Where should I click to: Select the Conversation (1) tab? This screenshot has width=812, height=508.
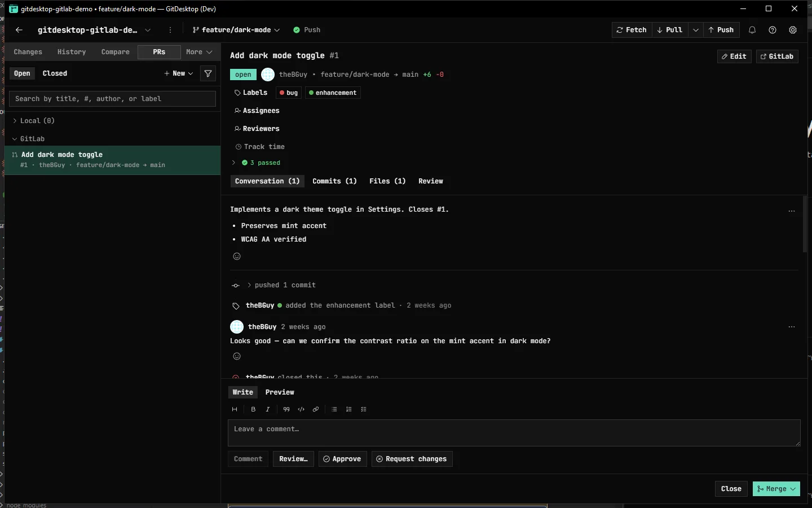coord(267,181)
